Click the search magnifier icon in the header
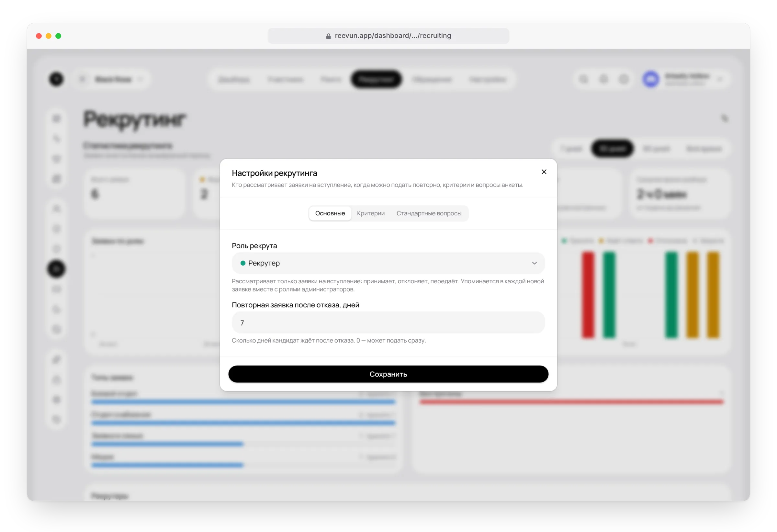Screen dimensions: 777x532 [x=583, y=79]
